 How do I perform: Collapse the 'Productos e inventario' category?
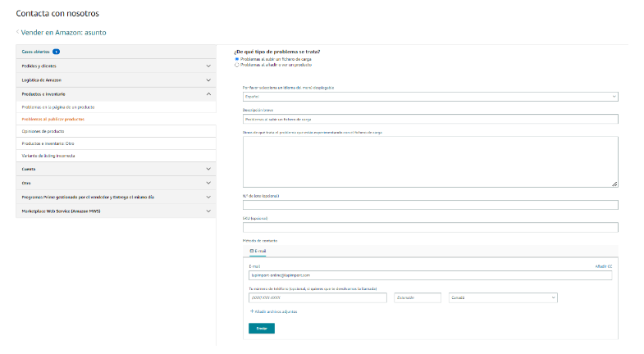116,94
